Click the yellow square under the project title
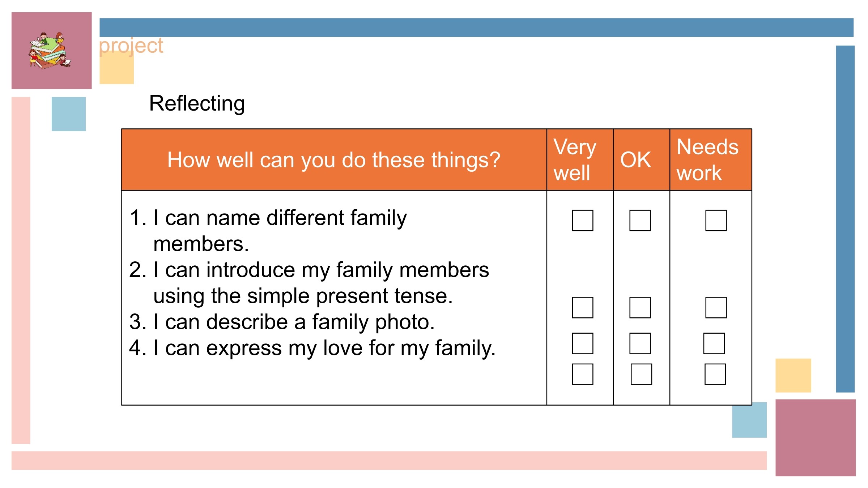 [x=116, y=68]
